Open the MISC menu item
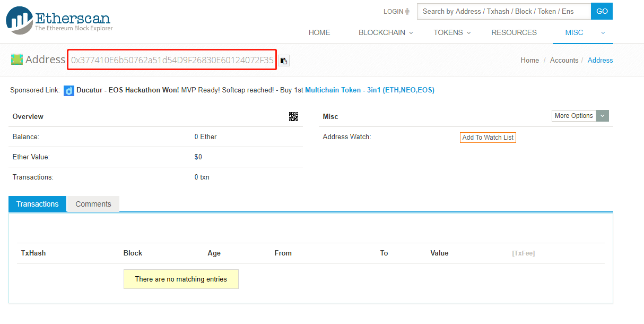This screenshot has height=324, width=644. [x=574, y=32]
